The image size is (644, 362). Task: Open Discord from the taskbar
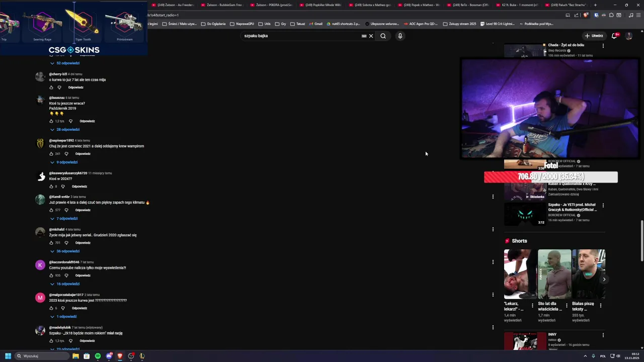tap(109, 356)
